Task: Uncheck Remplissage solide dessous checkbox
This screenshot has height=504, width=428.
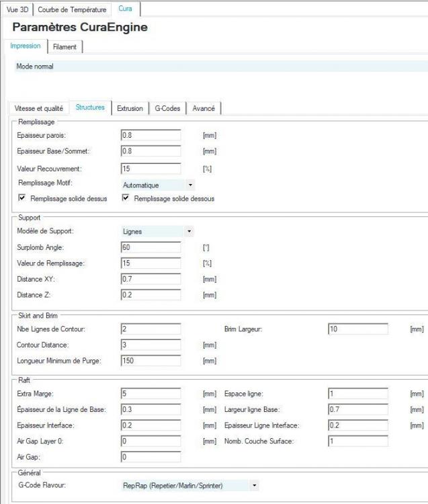Action: (126, 198)
